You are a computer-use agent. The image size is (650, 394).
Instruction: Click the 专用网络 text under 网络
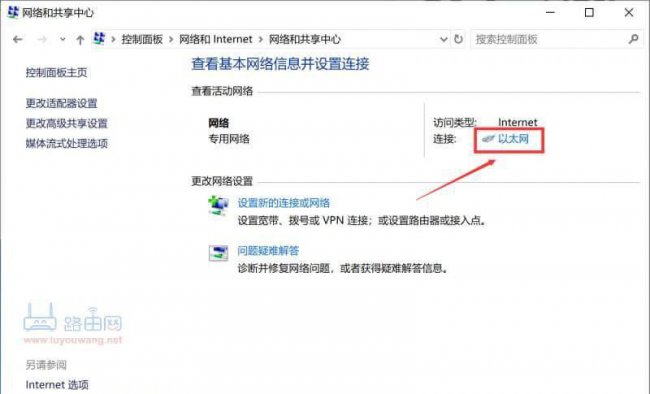229,139
